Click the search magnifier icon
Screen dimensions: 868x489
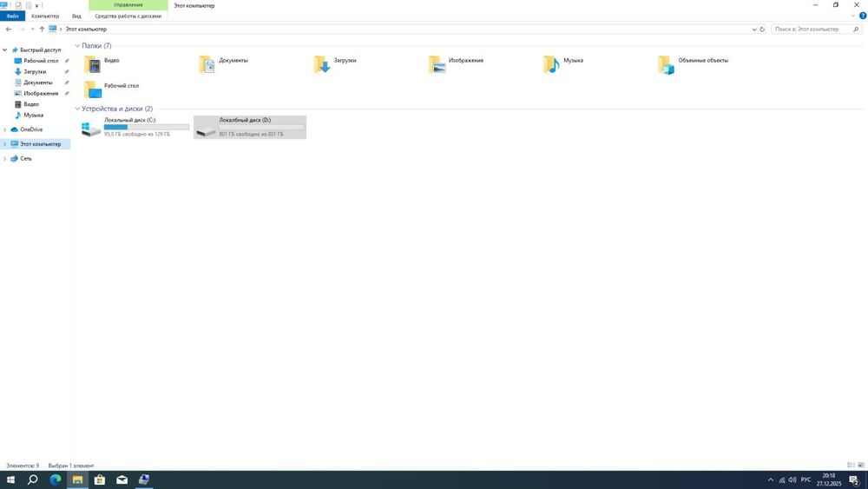point(857,29)
